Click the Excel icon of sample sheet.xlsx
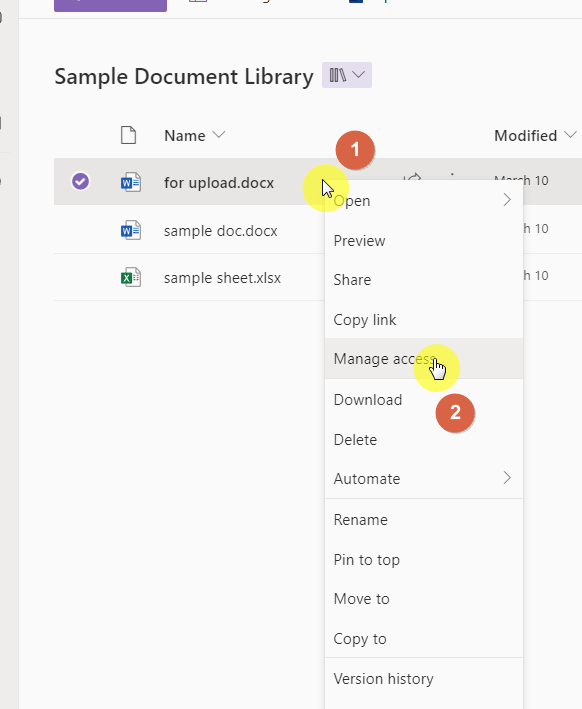Screen dimensions: 582x709 131,278
